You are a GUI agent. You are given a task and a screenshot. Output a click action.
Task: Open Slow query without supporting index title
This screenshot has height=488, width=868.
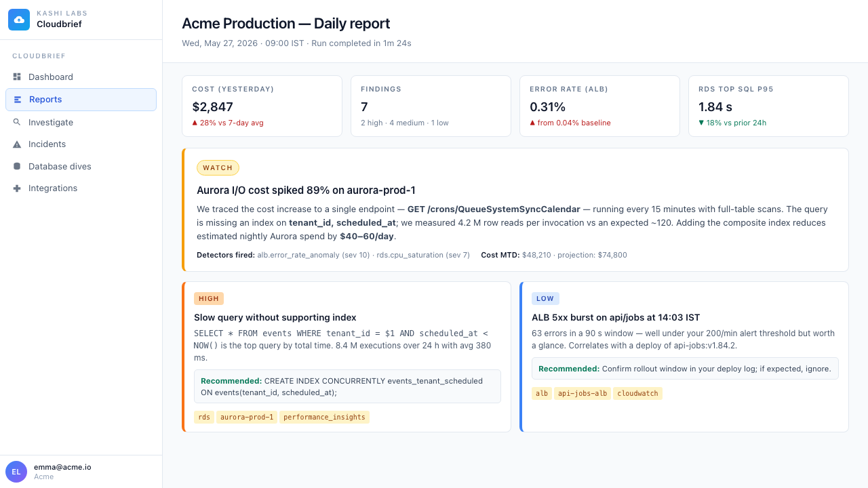(275, 317)
